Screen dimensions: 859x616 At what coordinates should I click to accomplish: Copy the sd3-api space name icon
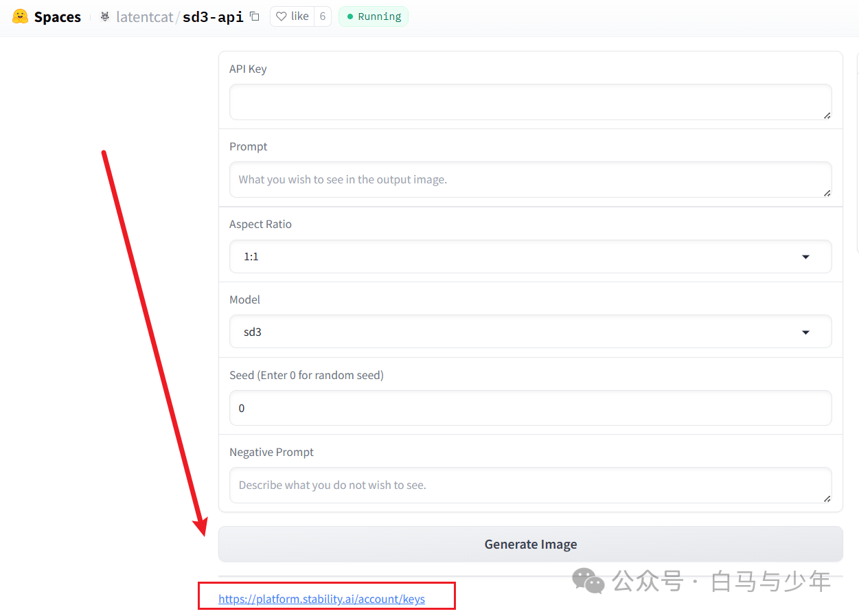pos(255,16)
